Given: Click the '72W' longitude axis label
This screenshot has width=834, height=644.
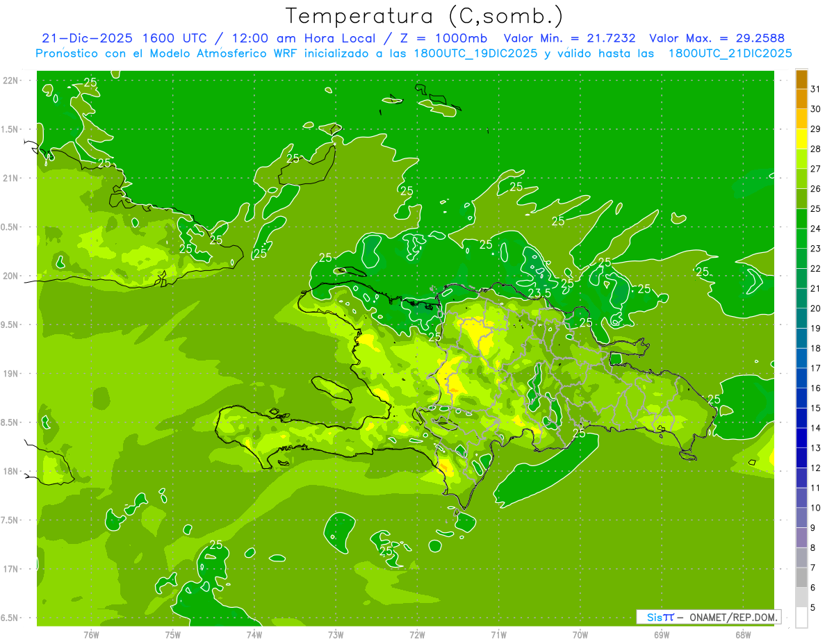Looking at the screenshot, I should (417, 634).
